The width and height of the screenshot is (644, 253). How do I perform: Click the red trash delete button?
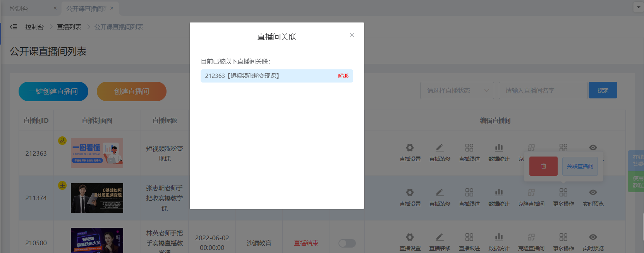click(543, 166)
